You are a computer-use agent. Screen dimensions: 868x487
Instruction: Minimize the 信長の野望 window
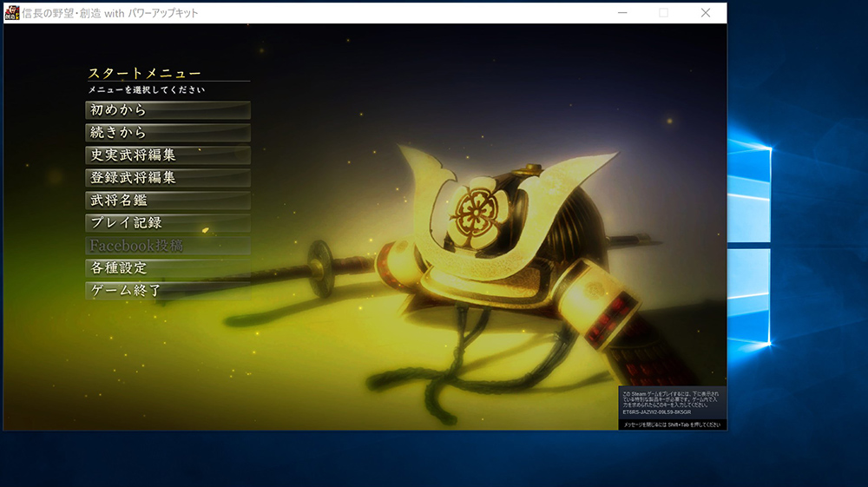click(622, 13)
